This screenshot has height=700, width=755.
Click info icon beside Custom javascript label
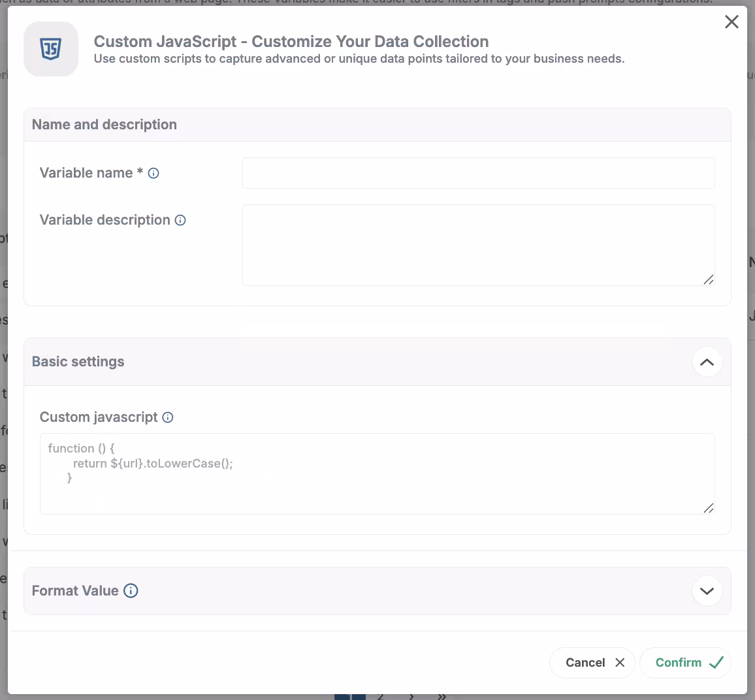point(168,417)
